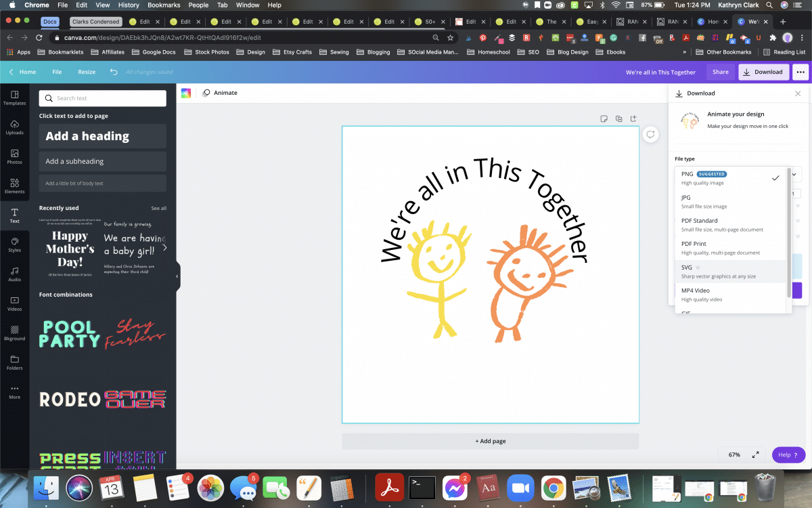Open the Resize menu in Canva
This screenshot has width=812, height=508.
click(87, 72)
